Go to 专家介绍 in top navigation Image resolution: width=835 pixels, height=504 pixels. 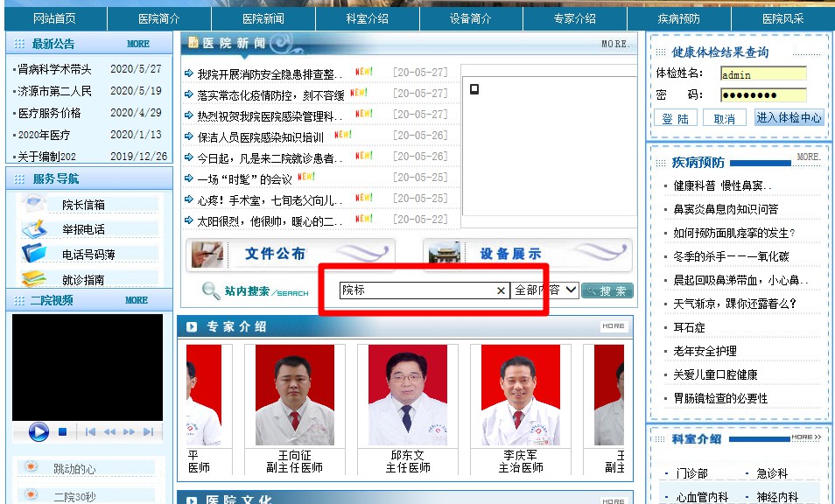pyautogui.click(x=574, y=18)
